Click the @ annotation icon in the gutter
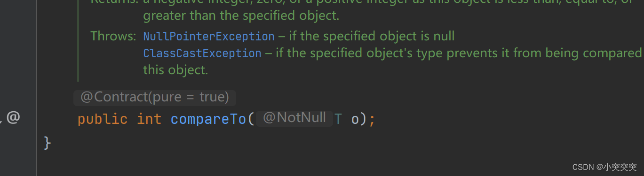 (x=13, y=118)
